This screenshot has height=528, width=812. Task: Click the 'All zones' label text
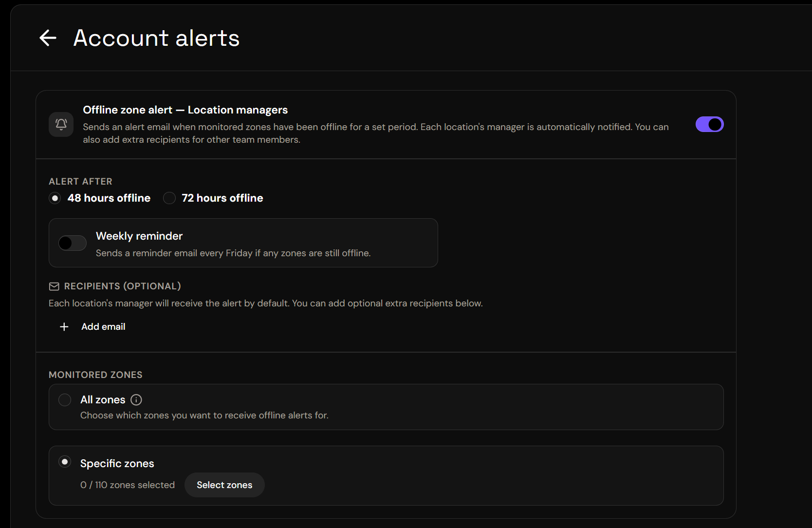click(x=103, y=400)
